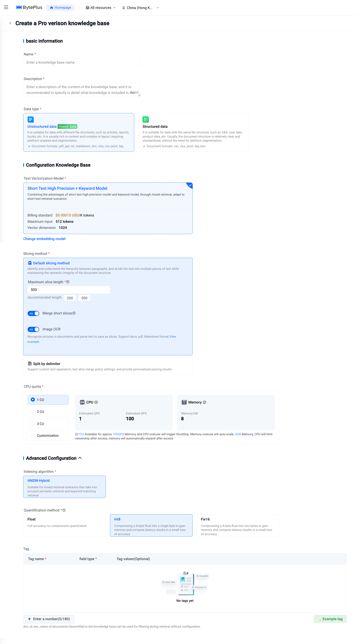Click help icon next to Maximum slice length
Viewport: 357px width, 644px height.
click(x=68, y=282)
